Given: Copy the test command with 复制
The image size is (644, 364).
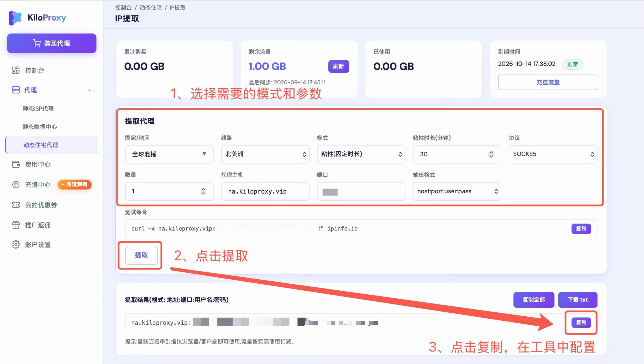Looking at the screenshot, I should (x=581, y=229).
